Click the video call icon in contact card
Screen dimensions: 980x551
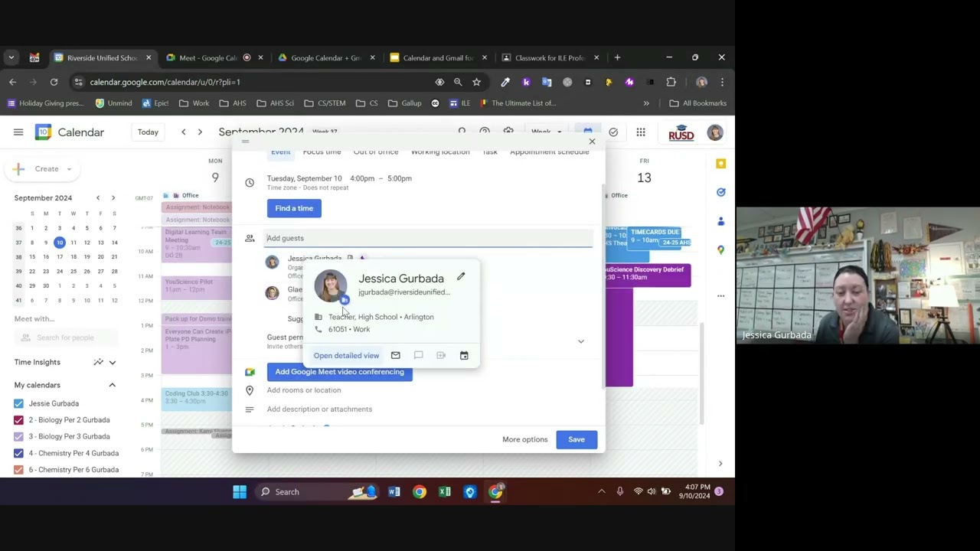(x=441, y=355)
